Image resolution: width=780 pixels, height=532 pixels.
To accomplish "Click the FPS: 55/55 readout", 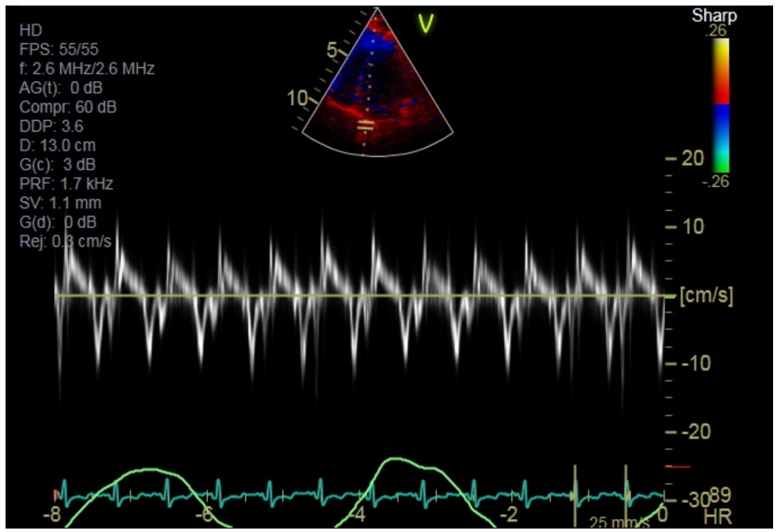I will [59, 49].
